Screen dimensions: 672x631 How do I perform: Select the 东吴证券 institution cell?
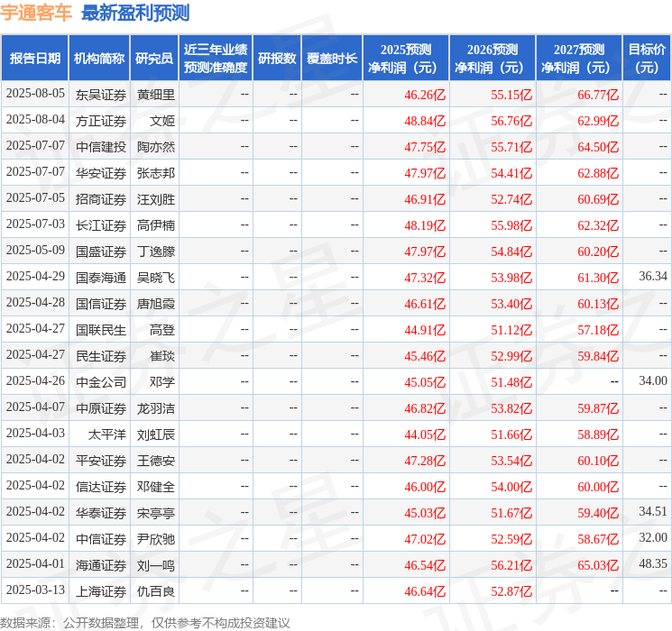(101, 95)
